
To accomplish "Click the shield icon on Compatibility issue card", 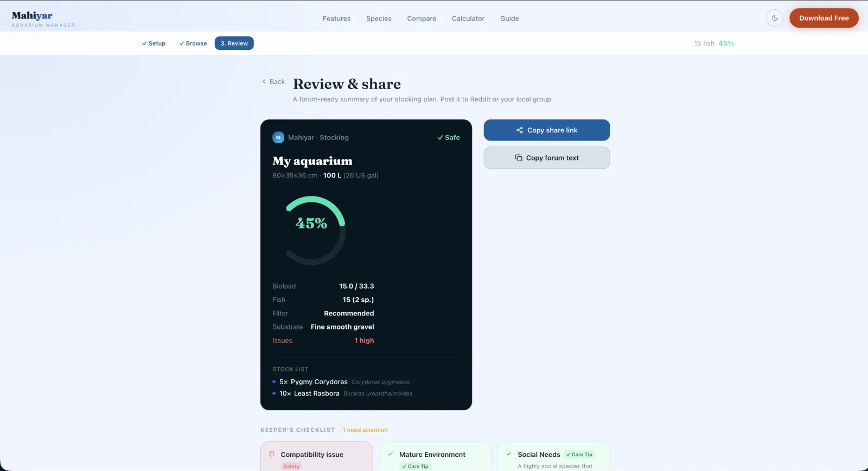I will (x=272, y=454).
